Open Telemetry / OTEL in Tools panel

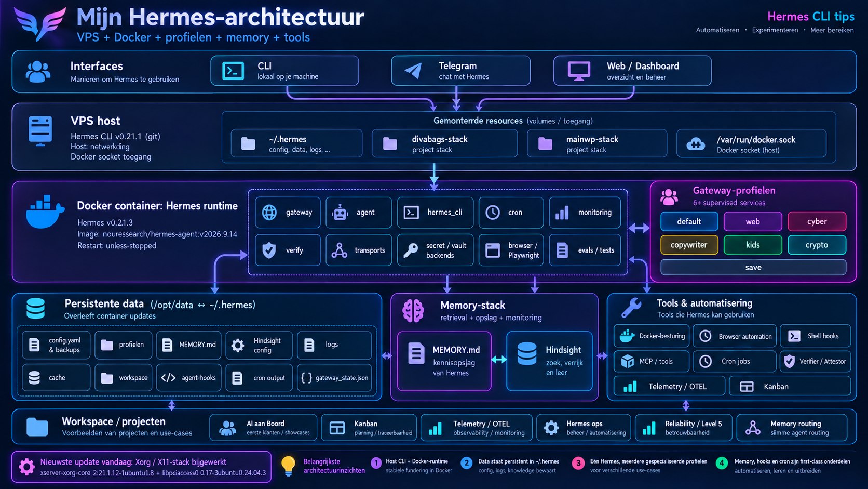click(670, 386)
